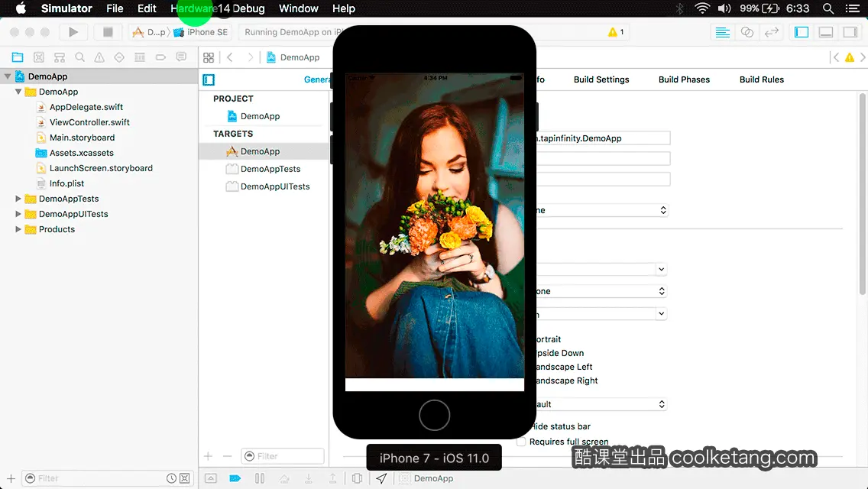
Task: Open the Issue navigator warning triangle icon
Action: pos(99,57)
